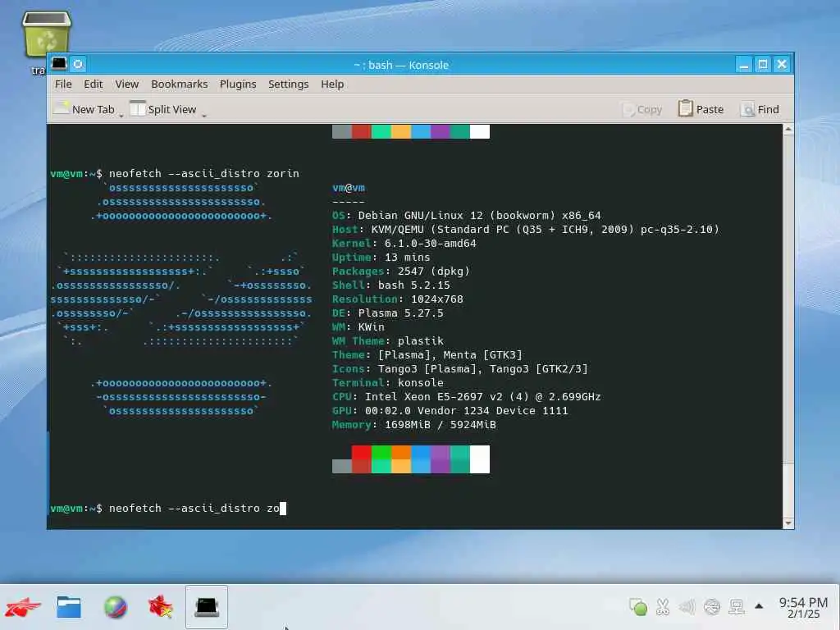Click scrollbar down arrow in Konsole
840x630 pixels.
pyautogui.click(x=788, y=523)
